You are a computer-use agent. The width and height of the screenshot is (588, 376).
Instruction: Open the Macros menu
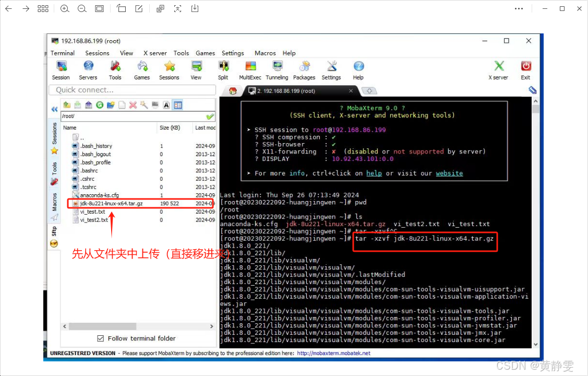(265, 53)
